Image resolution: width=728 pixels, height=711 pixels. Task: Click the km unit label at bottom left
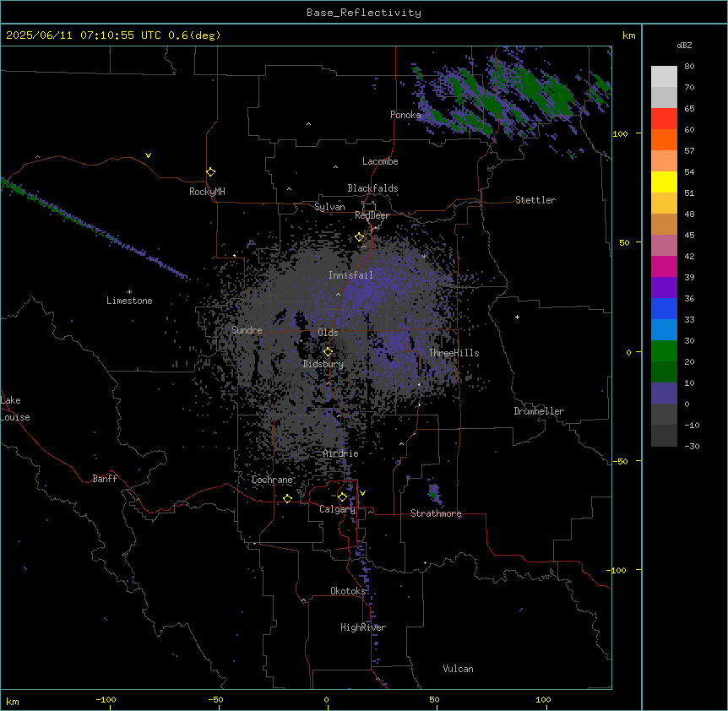(x=13, y=701)
